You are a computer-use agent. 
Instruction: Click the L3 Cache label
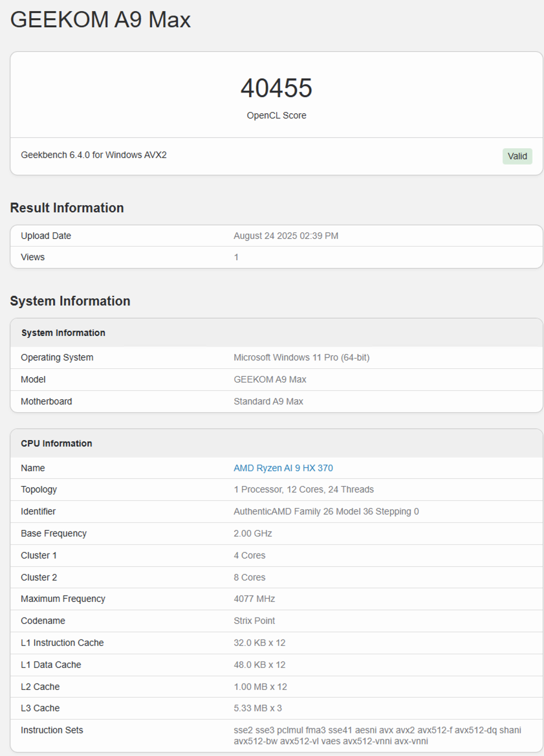click(40, 708)
